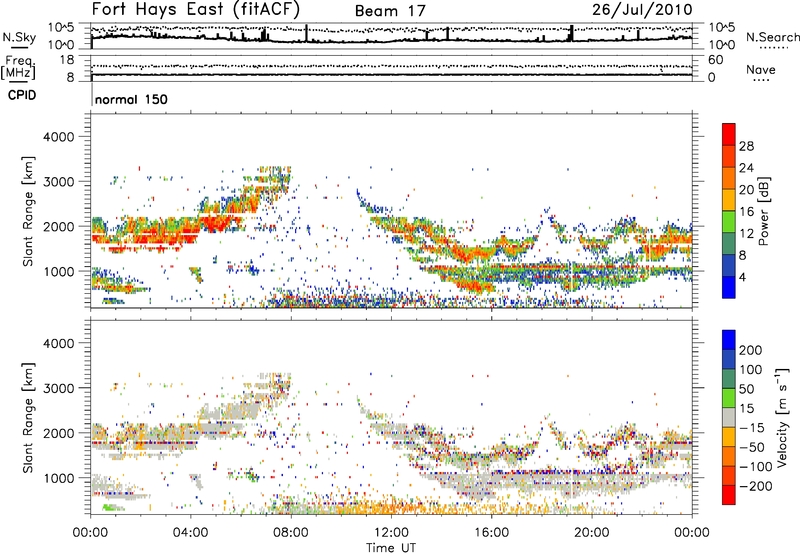Viewport: 800px width, 554px height.
Task: Click the power panel 'Slant Range [km]' label
Action: [28, 211]
